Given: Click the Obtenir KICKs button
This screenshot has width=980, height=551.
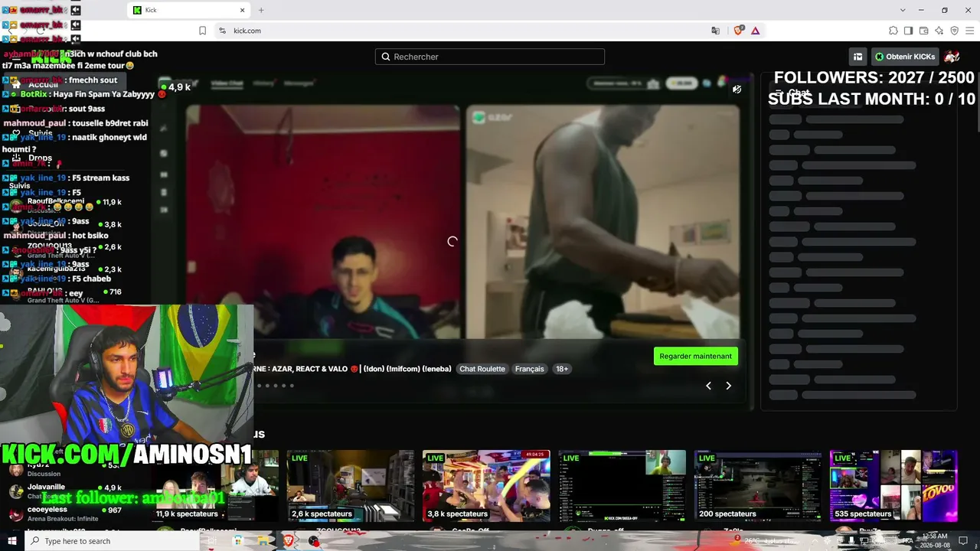Looking at the screenshot, I should (x=905, y=57).
